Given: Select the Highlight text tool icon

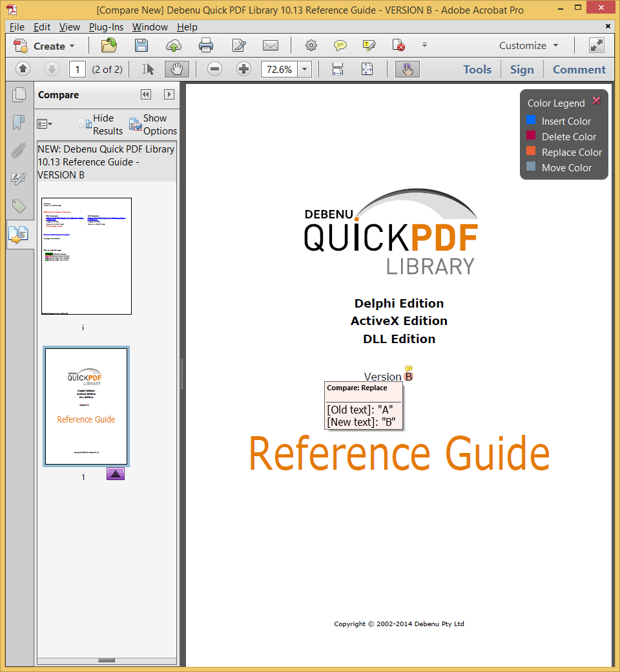Looking at the screenshot, I should tap(369, 45).
